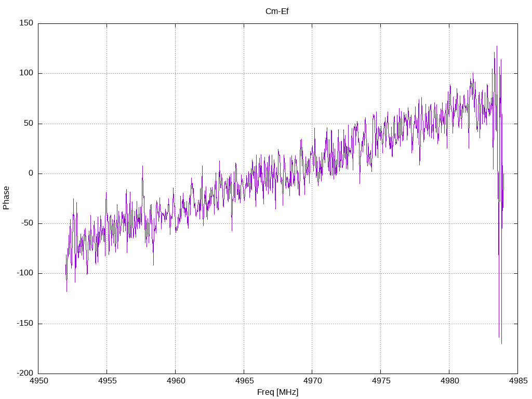Click the plot title Cm-Ef
Image resolution: width=532 pixels, height=399 pixels.
tap(277, 11)
